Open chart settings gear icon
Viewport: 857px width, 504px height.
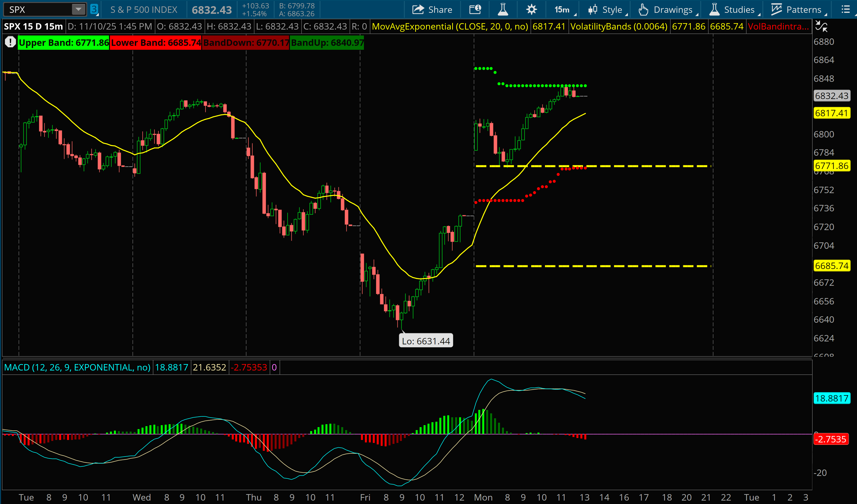point(531,10)
